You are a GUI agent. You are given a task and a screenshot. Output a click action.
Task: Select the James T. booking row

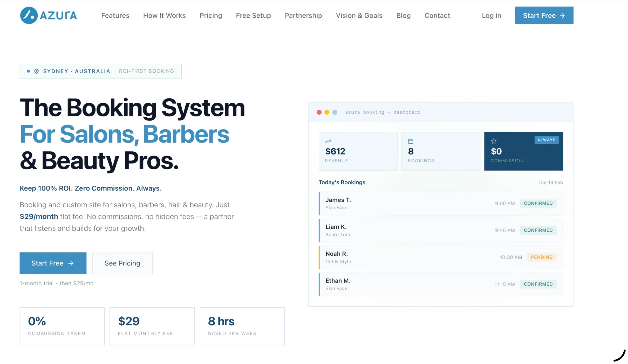click(441, 204)
